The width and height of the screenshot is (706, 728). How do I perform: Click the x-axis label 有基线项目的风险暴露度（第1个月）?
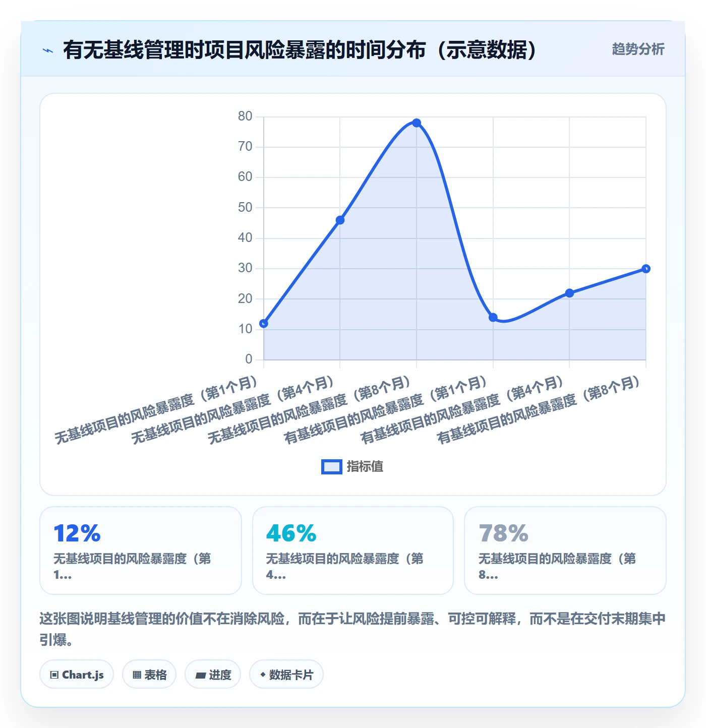(386, 410)
